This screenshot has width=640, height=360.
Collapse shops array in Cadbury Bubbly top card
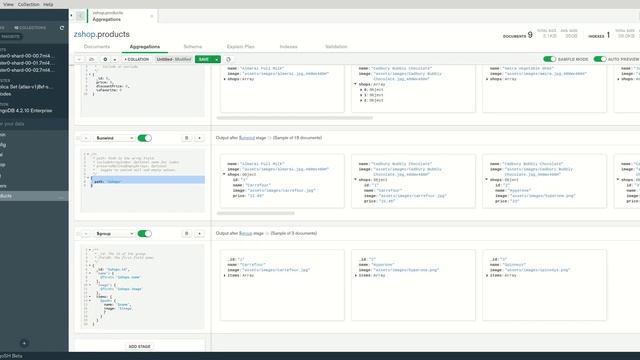[355, 84]
